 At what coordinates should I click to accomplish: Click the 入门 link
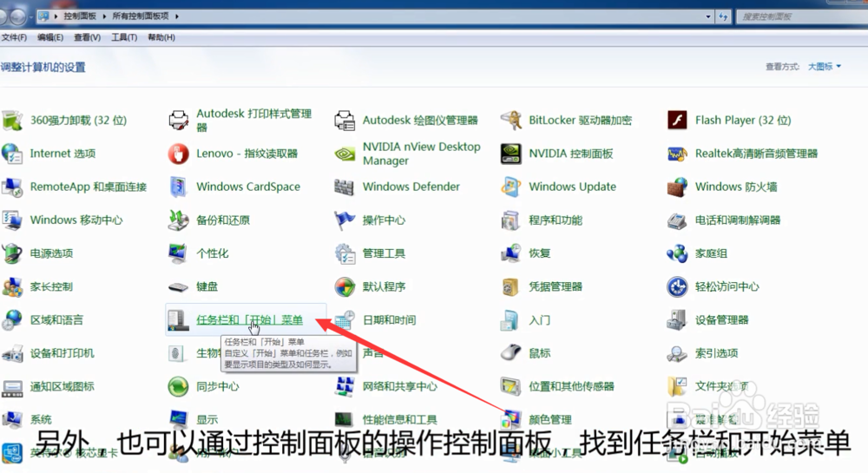point(539,319)
